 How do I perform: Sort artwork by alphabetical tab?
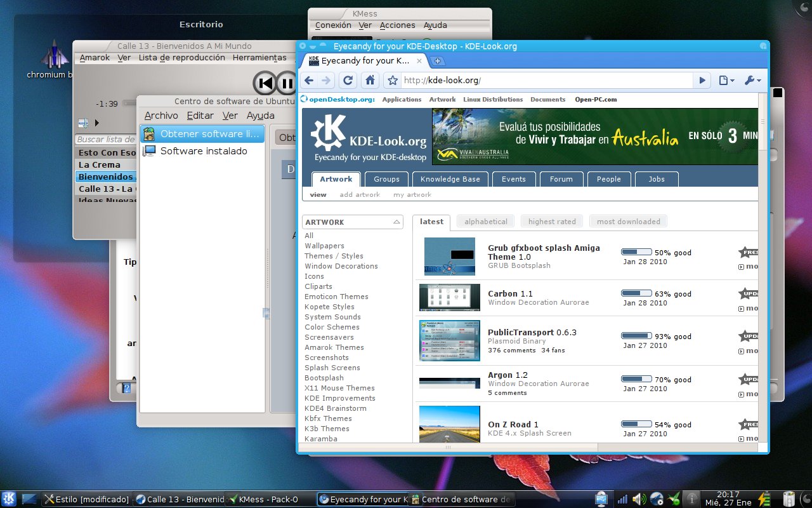coord(485,222)
